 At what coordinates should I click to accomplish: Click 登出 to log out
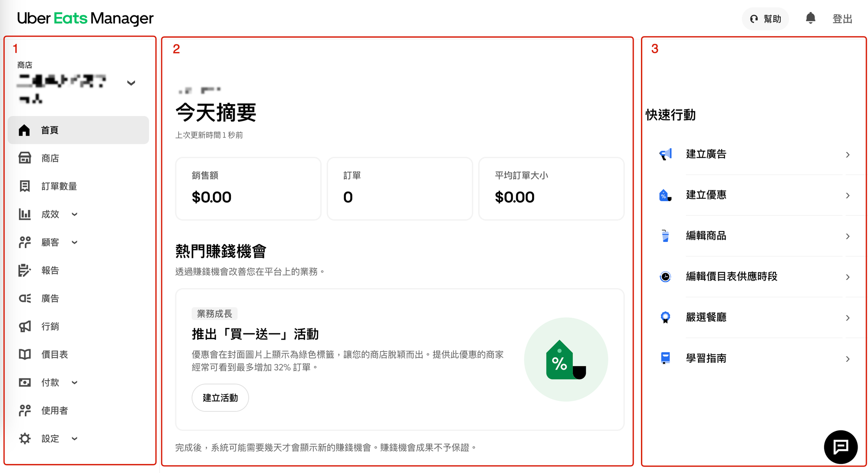[842, 18]
